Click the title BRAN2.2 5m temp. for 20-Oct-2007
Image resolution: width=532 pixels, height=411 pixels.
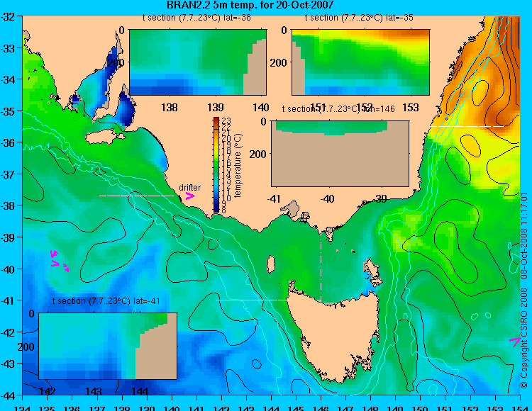point(250,5)
